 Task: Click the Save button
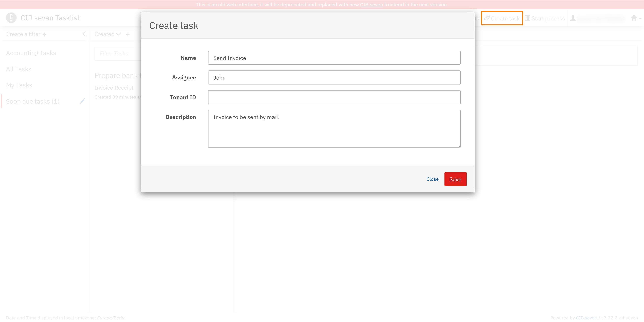click(455, 179)
